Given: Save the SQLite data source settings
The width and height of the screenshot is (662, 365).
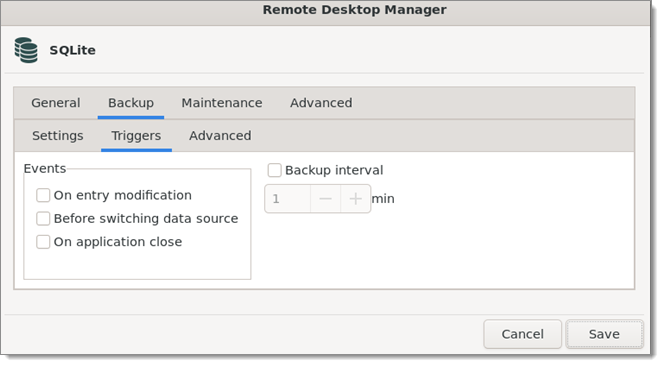Looking at the screenshot, I should pos(604,334).
